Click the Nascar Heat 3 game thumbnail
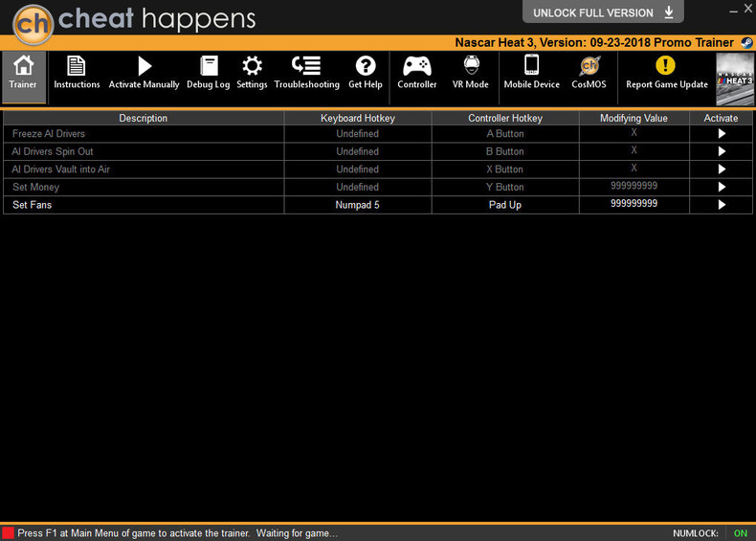 (x=735, y=77)
